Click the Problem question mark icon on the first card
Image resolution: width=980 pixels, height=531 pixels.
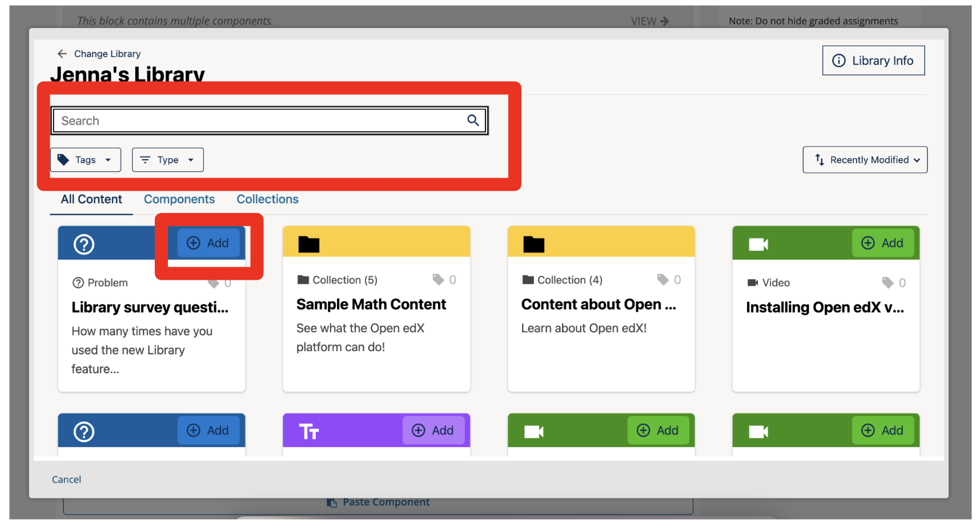(83, 243)
